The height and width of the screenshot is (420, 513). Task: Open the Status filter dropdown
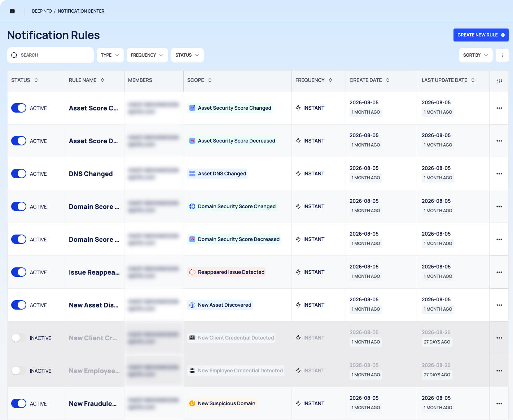tap(187, 55)
